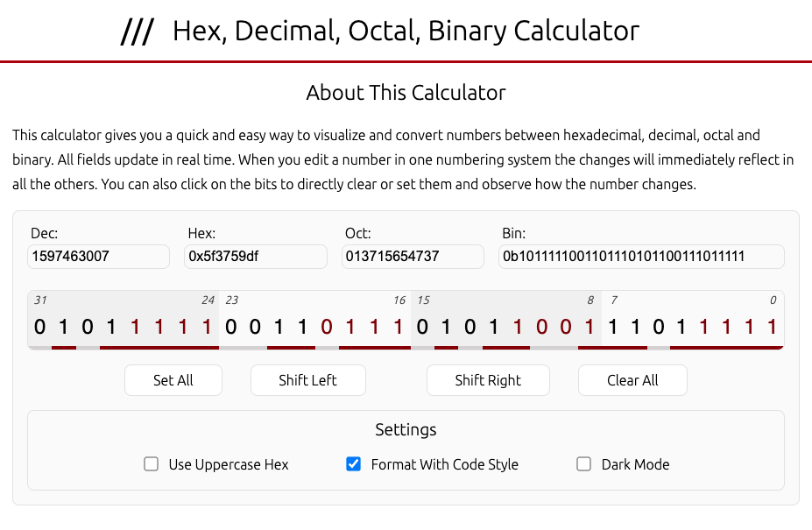
Task: Flip bit 7 in the lowest byte
Action: (613, 328)
